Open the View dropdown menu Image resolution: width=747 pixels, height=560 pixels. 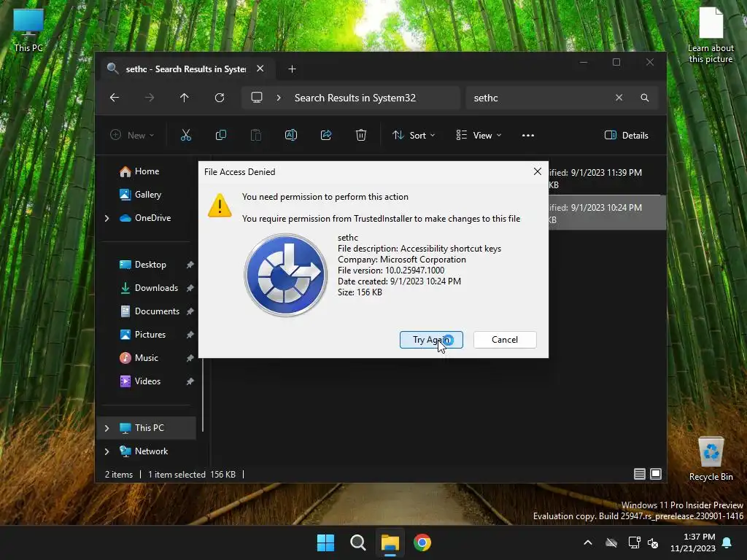pos(479,135)
